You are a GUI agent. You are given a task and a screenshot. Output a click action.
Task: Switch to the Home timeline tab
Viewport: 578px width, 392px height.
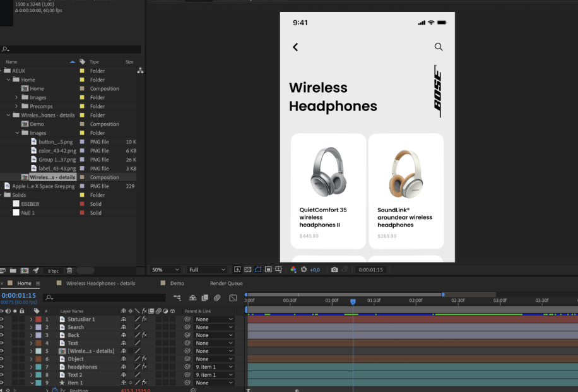[x=24, y=283]
